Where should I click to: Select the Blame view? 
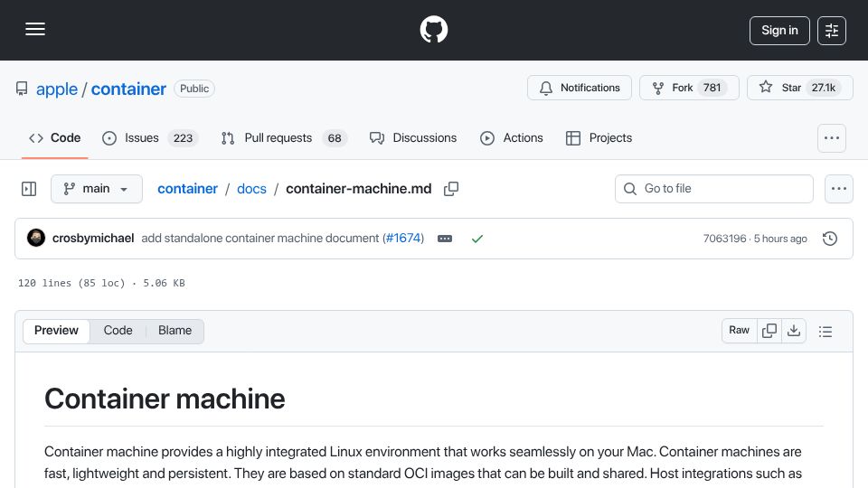pos(175,331)
